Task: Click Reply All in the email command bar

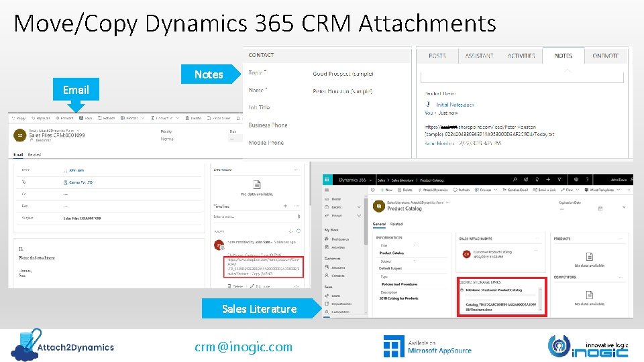Action: pyautogui.click(x=40, y=118)
